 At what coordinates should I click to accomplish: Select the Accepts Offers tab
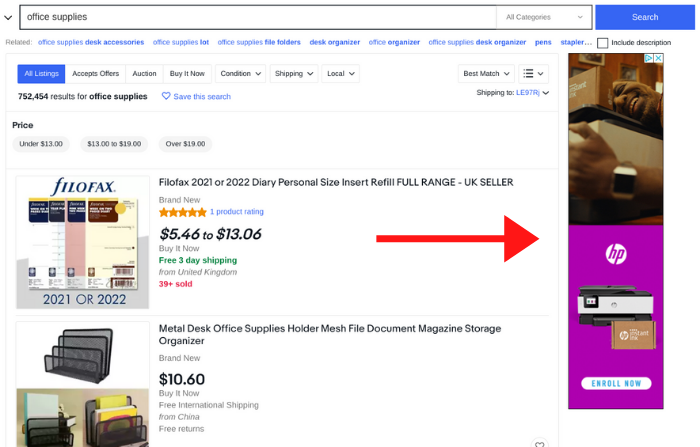pos(96,74)
